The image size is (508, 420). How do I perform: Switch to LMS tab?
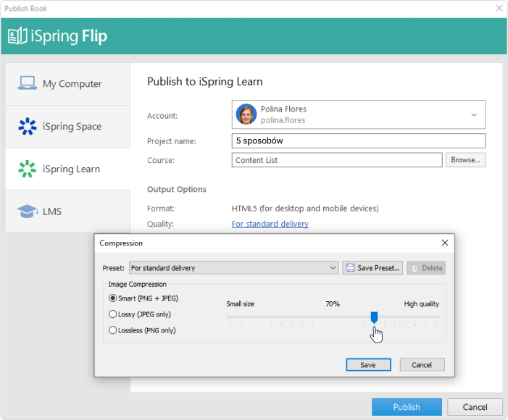pyautogui.click(x=67, y=211)
